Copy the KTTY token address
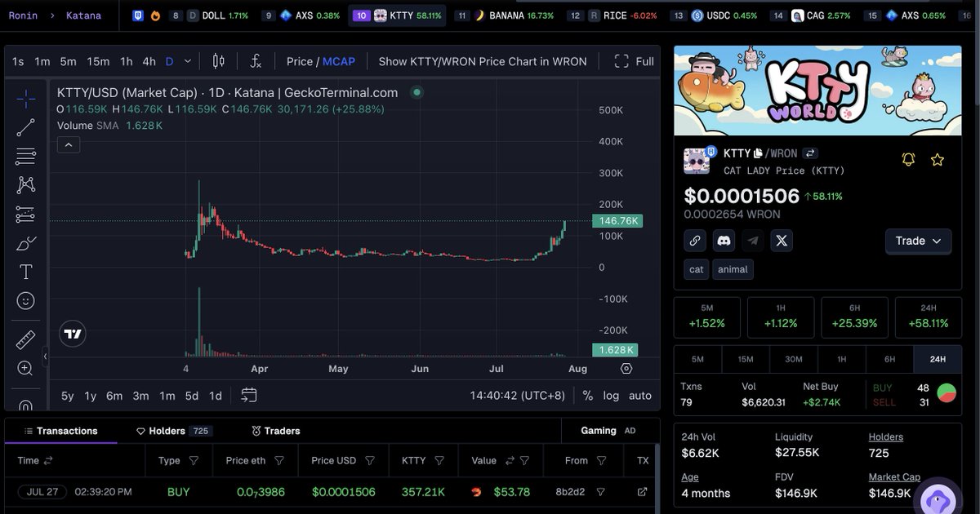 [758, 153]
